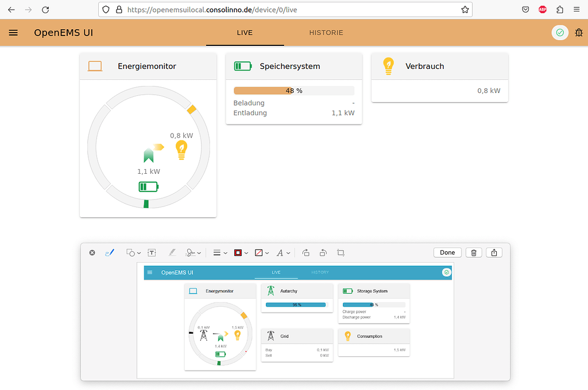Delete the annotation with the trash button
This screenshot has height=390, width=588.
click(x=474, y=252)
